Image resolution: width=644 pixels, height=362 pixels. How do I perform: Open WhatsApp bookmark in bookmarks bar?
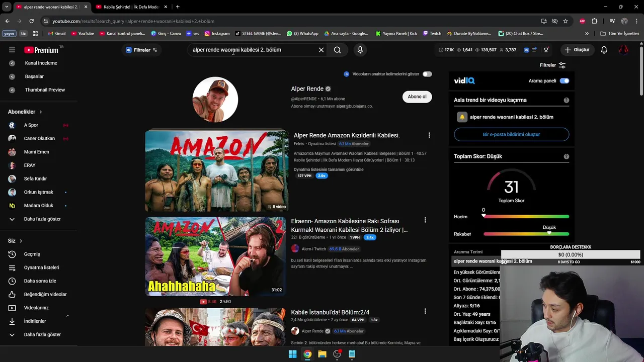point(302,34)
